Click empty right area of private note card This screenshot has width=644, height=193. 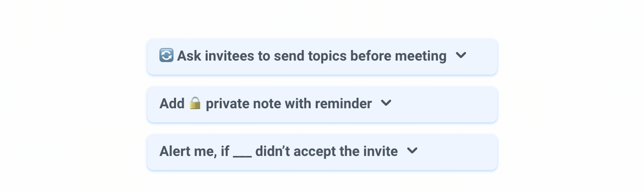(x=443, y=105)
